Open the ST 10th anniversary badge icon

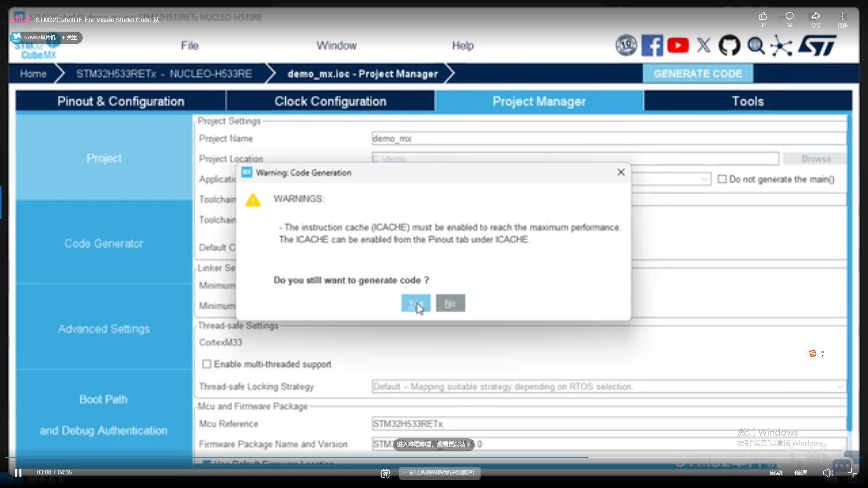coord(626,46)
